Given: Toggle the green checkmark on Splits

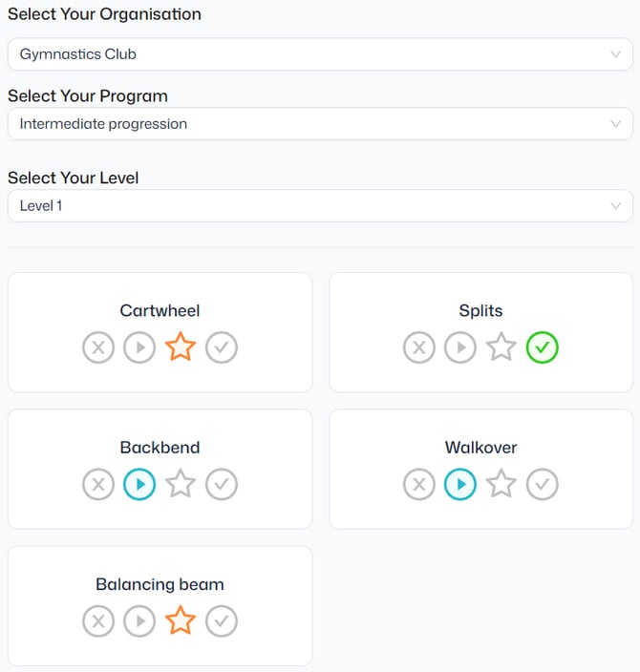Looking at the screenshot, I should point(543,347).
